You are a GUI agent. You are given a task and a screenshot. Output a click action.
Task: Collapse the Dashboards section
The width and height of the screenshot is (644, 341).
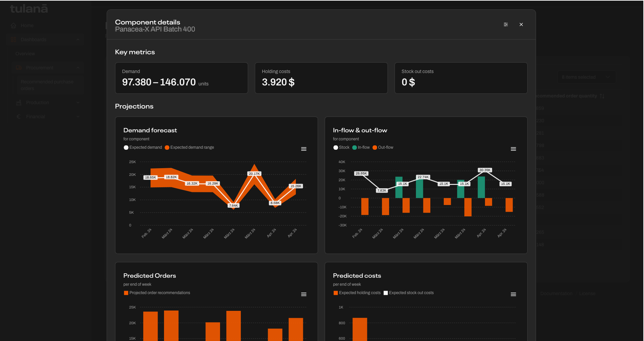(x=78, y=40)
